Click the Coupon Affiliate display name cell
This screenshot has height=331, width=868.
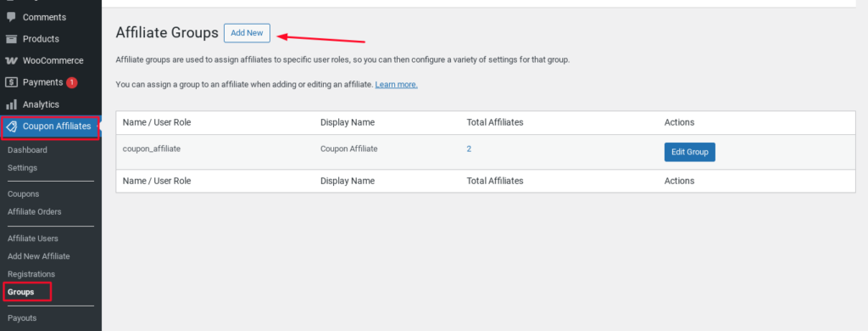(x=348, y=149)
